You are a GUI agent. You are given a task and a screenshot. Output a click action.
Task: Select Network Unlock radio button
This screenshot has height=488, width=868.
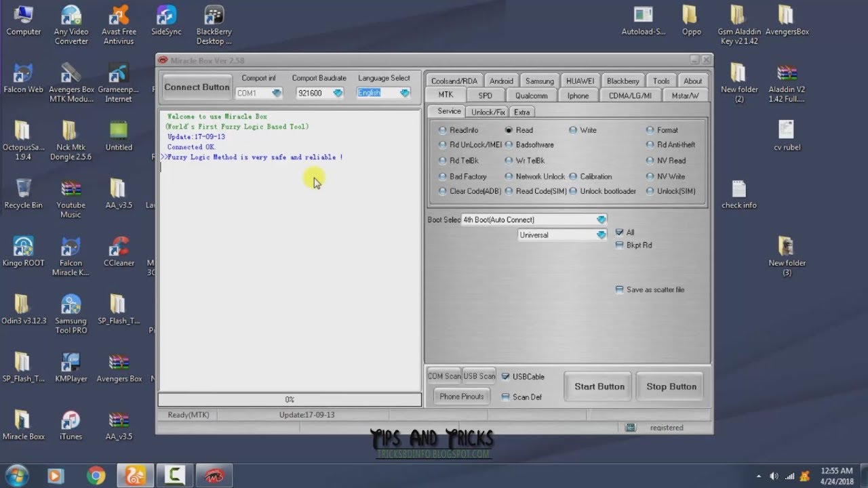535,176
